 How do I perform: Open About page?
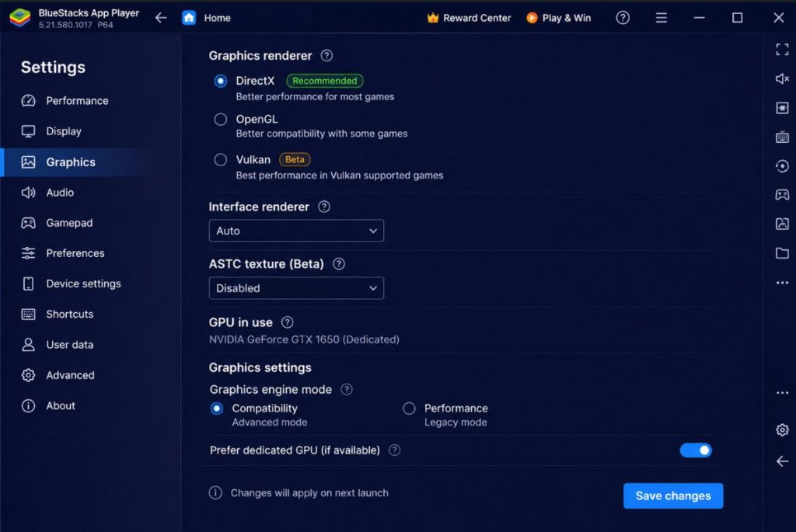pyautogui.click(x=91, y=405)
